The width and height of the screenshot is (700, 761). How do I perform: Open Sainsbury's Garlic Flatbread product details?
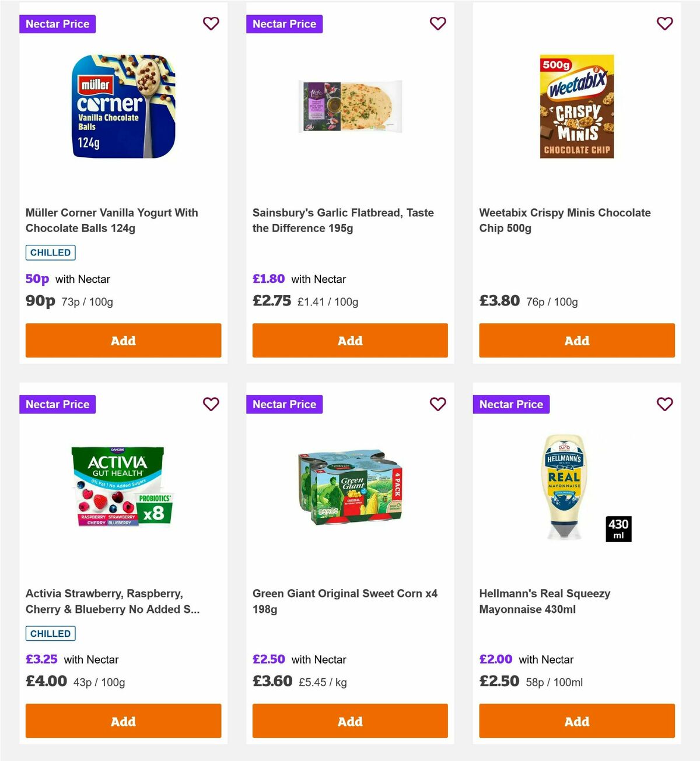click(343, 220)
